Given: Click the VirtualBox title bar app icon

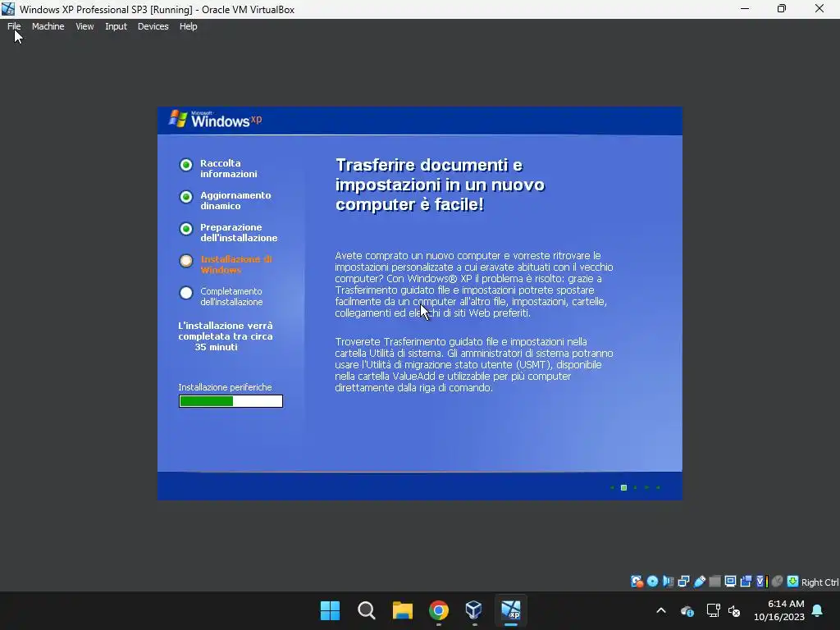Looking at the screenshot, I should (8, 9).
